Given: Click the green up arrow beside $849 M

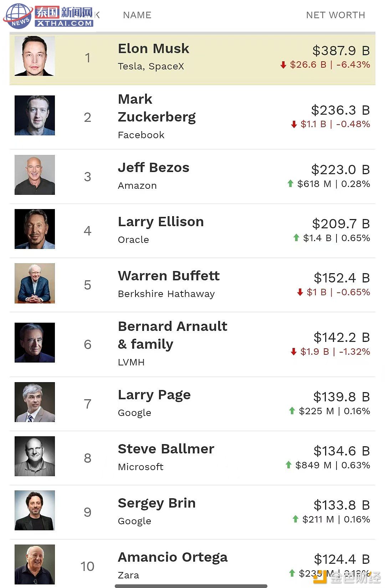Looking at the screenshot, I should click(289, 465).
